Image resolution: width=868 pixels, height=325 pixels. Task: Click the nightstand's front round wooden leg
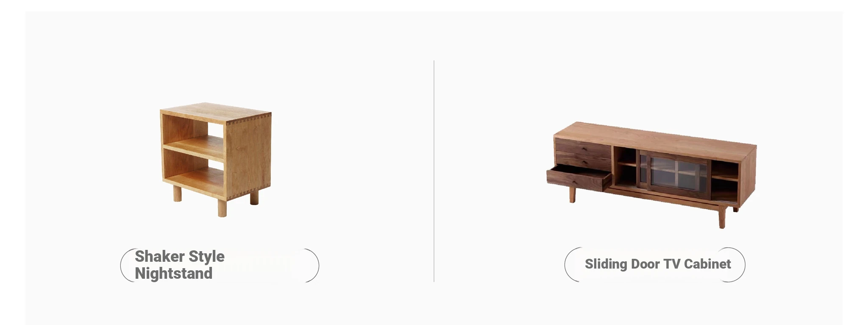[222, 208]
